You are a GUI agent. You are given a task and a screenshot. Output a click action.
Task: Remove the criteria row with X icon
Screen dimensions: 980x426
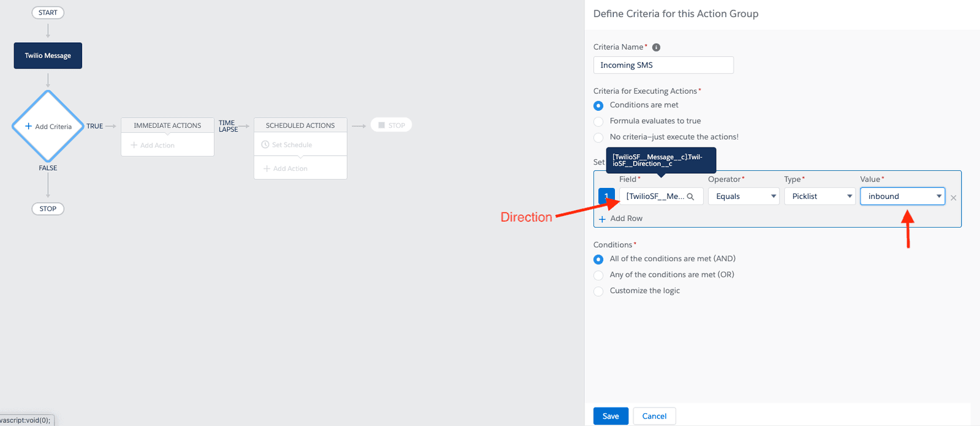point(953,198)
